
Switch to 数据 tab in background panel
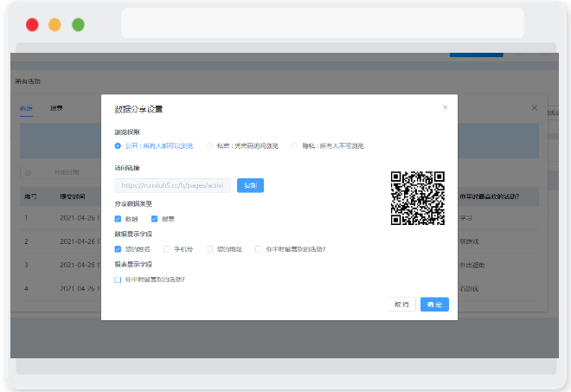coord(26,108)
